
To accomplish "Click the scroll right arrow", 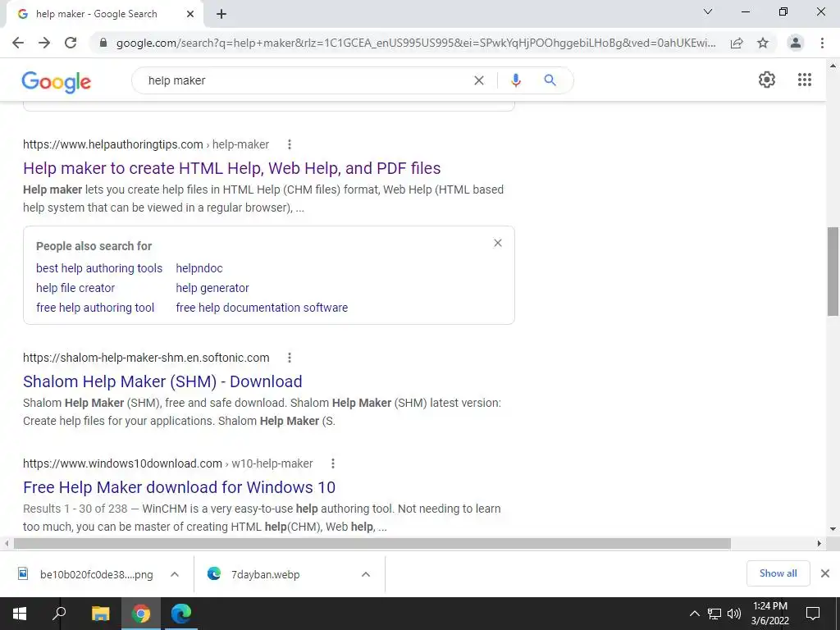I will pos(819,544).
